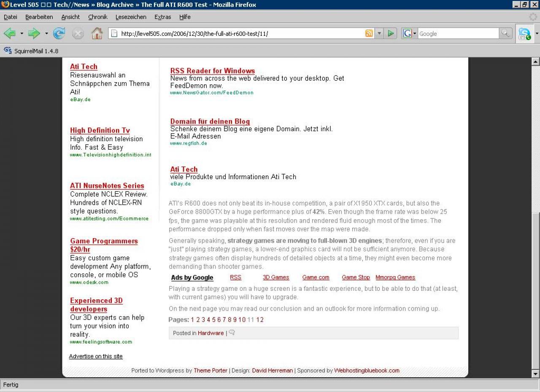Go to page 1 of the article
Screen dimensions: 540x392
pos(192,320)
